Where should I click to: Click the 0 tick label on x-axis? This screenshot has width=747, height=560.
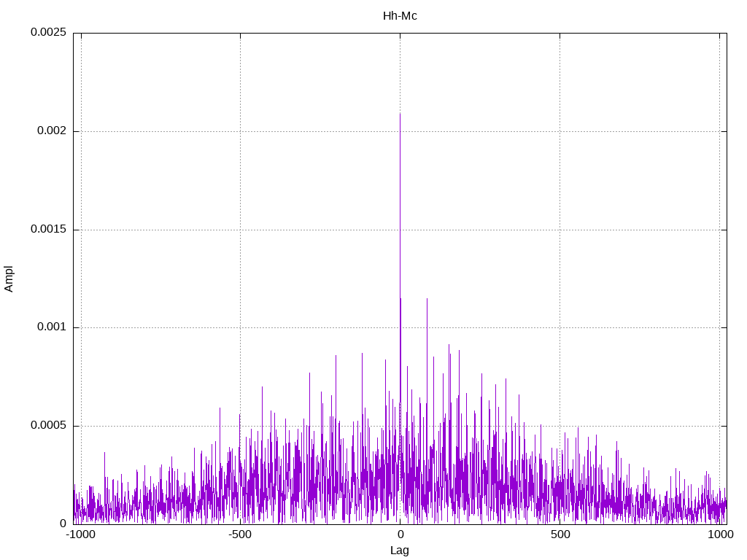point(400,534)
